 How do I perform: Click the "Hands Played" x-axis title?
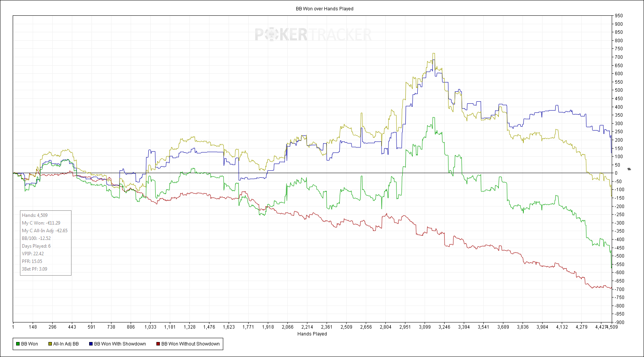tap(312, 334)
